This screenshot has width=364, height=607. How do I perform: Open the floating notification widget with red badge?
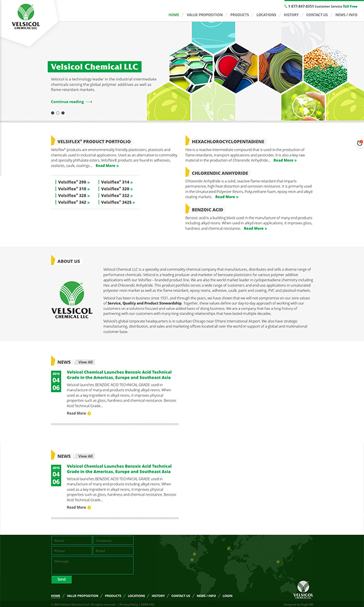360,143
